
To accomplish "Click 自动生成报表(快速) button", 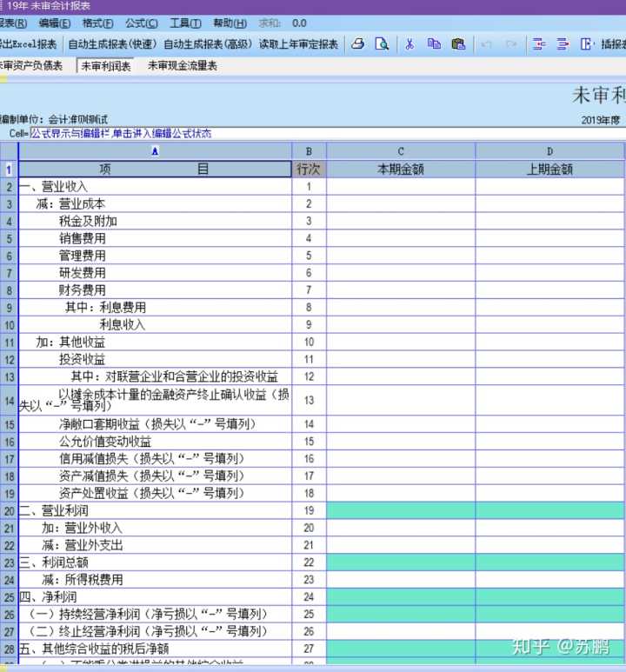I will click(112, 44).
